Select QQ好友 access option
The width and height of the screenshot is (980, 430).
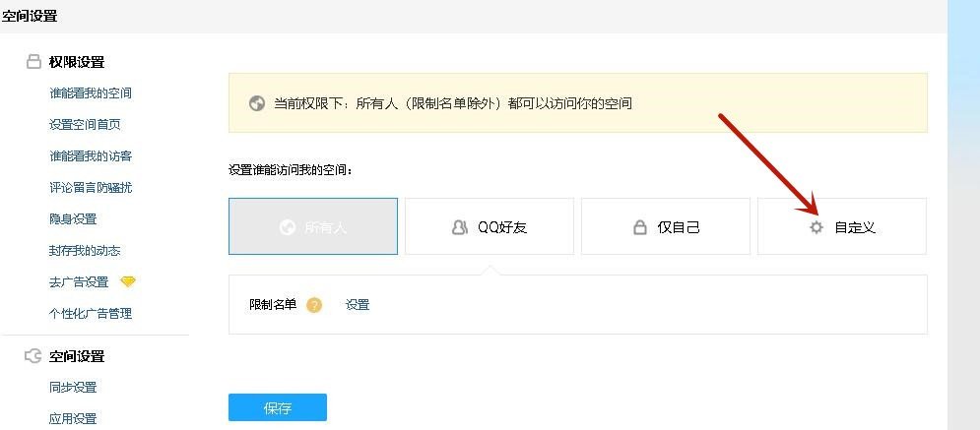click(x=490, y=226)
